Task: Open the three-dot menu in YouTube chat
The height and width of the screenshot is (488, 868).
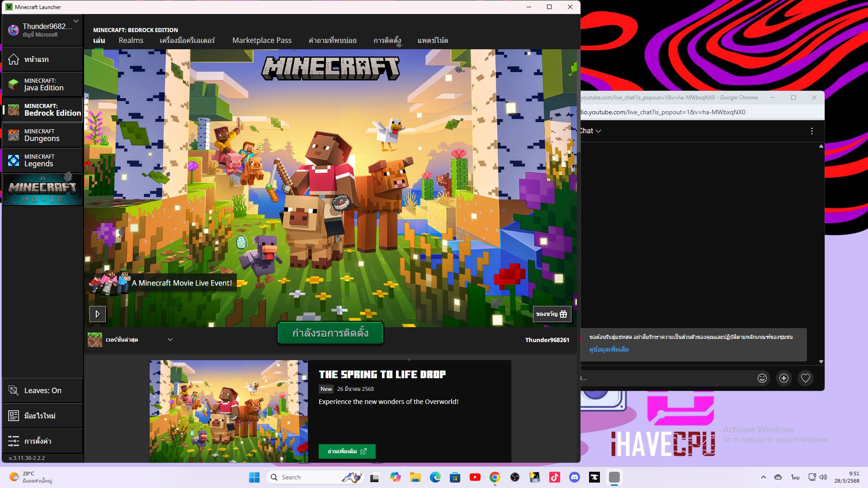Action: (x=812, y=131)
